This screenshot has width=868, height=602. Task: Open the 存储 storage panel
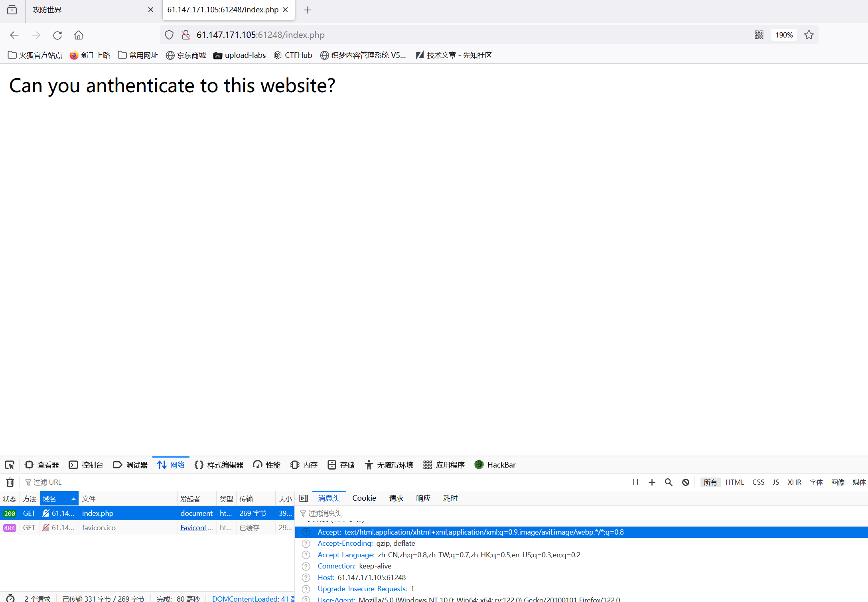[341, 465]
